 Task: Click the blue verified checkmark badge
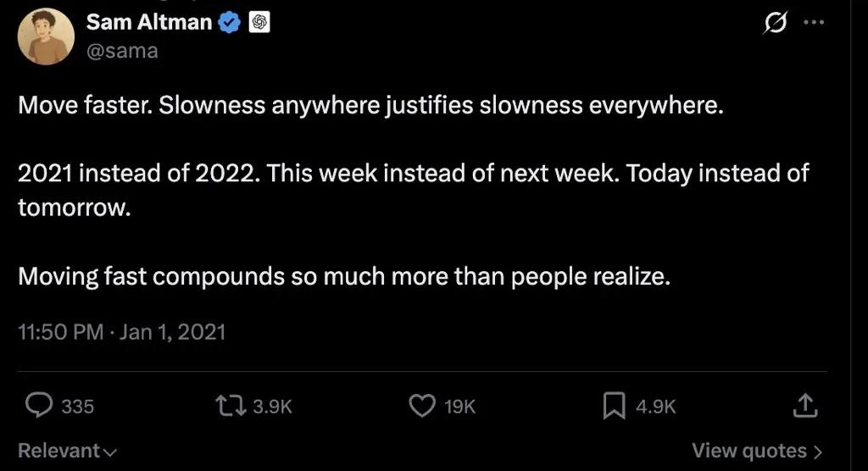230,23
